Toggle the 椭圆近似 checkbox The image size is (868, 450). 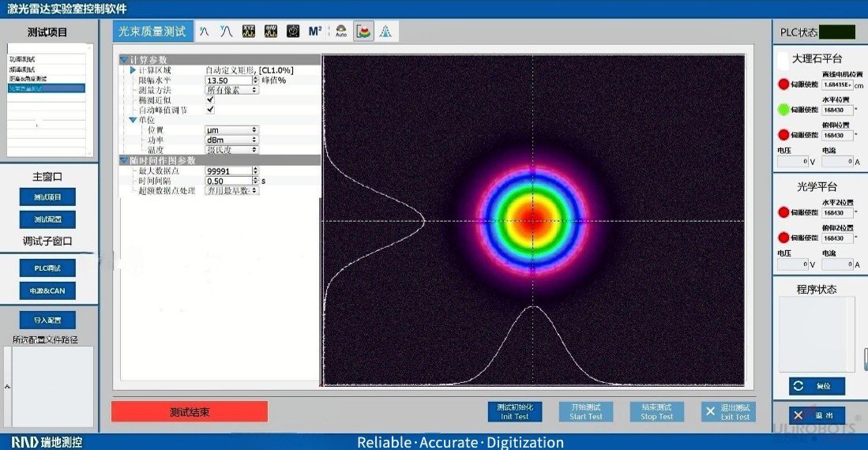click(x=210, y=100)
